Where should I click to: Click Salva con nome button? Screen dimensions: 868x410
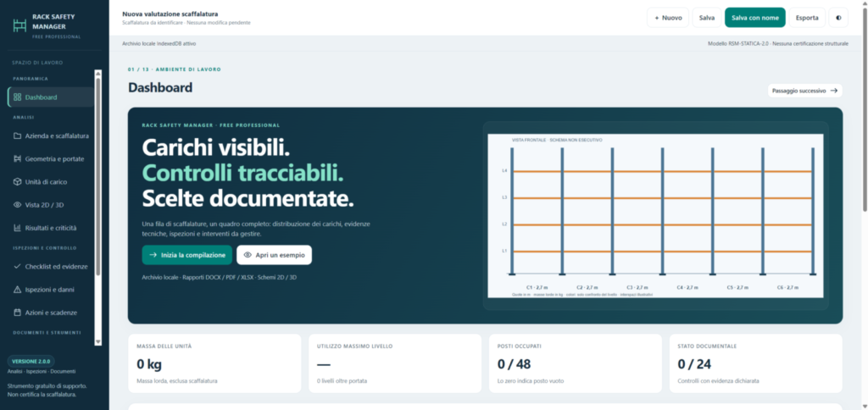755,18
